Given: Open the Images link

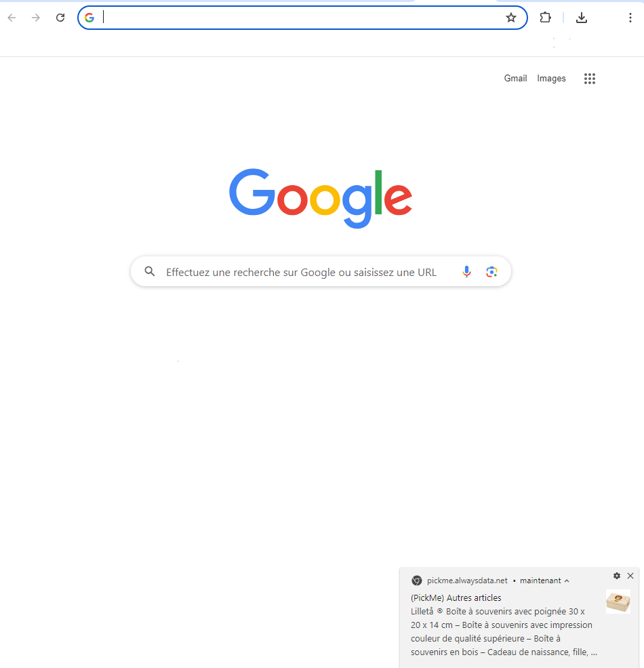Looking at the screenshot, I should pos(551,79).
